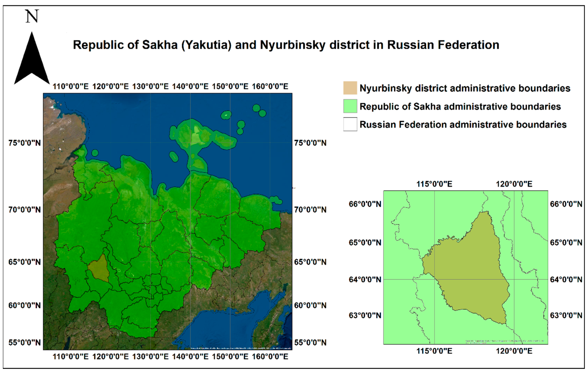Click the white Russian Federation legend swatch

[x=350, y=124]
